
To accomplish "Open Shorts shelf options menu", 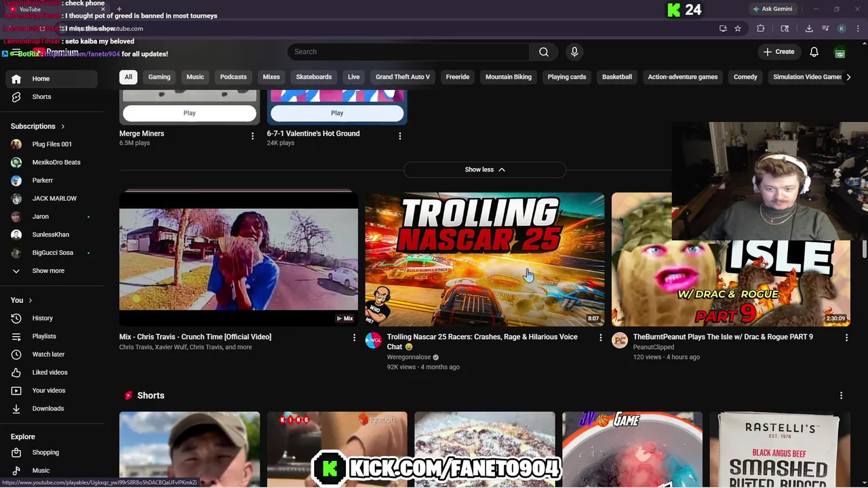I will (841, 396).
